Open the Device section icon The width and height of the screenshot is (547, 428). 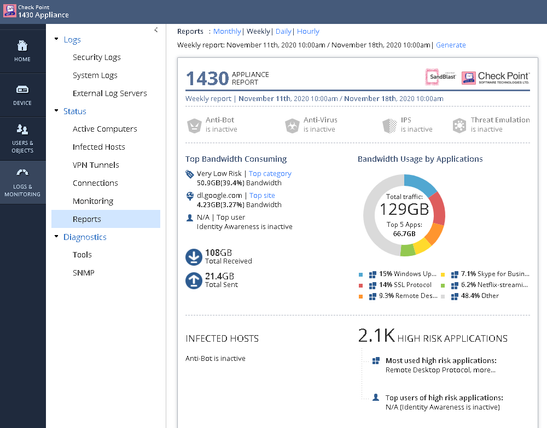(22, 90)
